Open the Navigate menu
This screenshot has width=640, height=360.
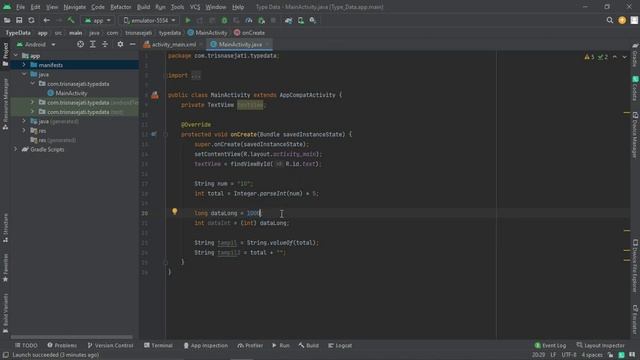coord(75,7)
